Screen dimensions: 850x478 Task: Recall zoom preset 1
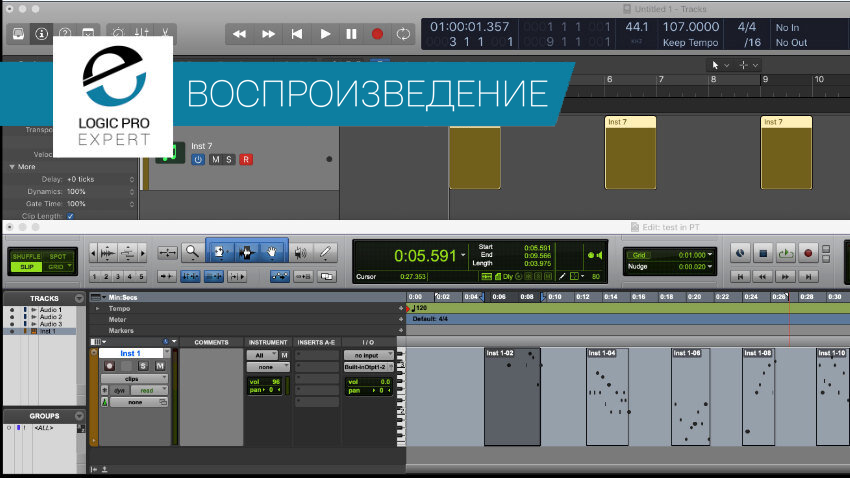coord(94,276)
